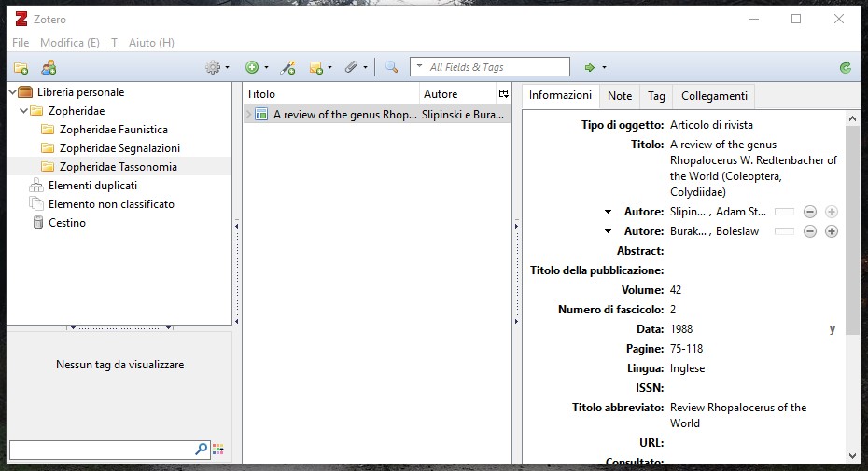Click the New Note icon
Screen dimensions: 868x471
[318, 67]
